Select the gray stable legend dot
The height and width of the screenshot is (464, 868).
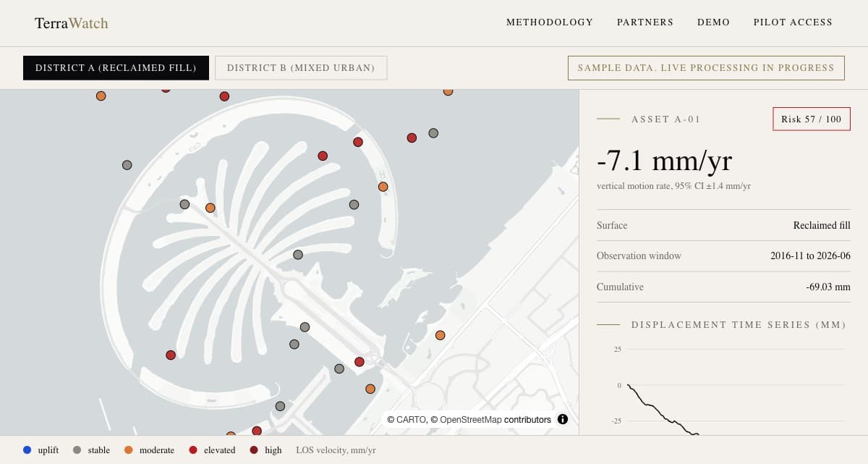77,450
